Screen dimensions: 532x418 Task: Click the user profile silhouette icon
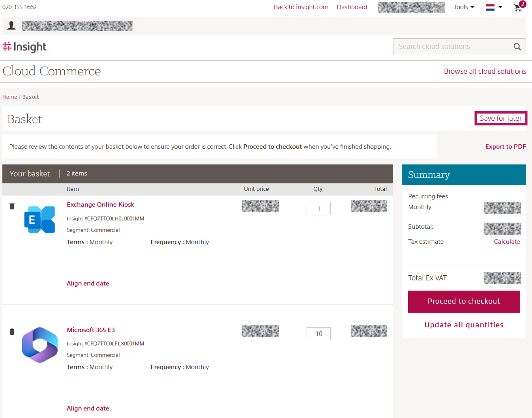[x=11, y=25]
